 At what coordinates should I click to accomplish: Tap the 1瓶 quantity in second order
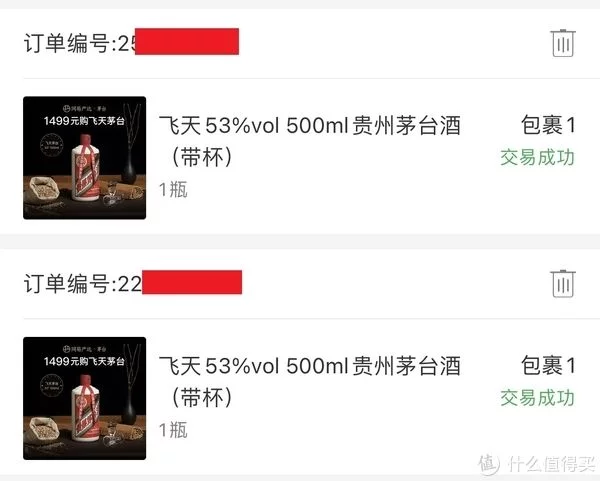tap(173, 430)
